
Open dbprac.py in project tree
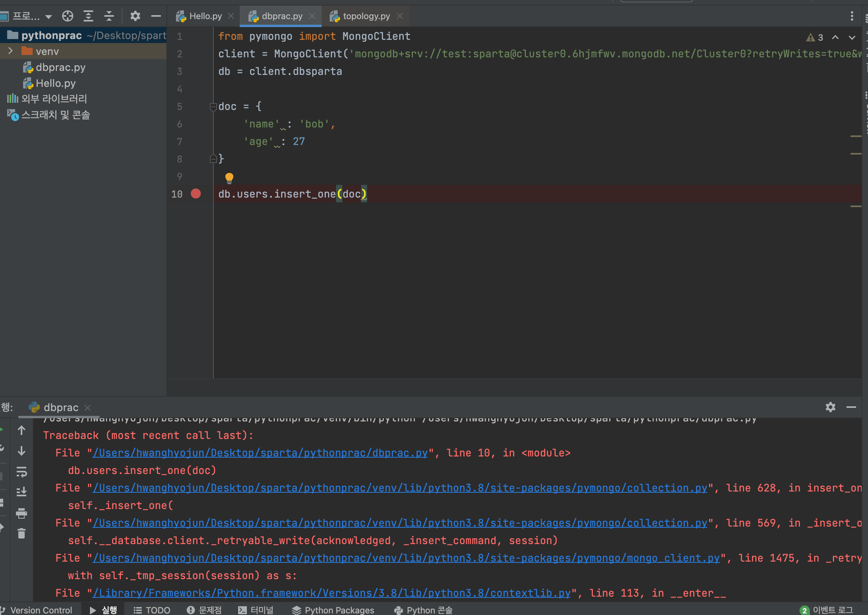pyautogui.click(x=55, y=67)
